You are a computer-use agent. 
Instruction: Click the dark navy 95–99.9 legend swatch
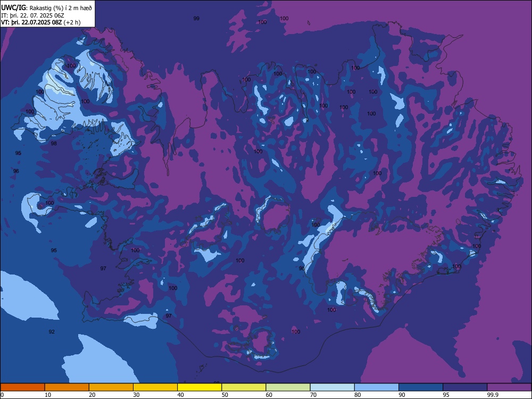[465, 387]
